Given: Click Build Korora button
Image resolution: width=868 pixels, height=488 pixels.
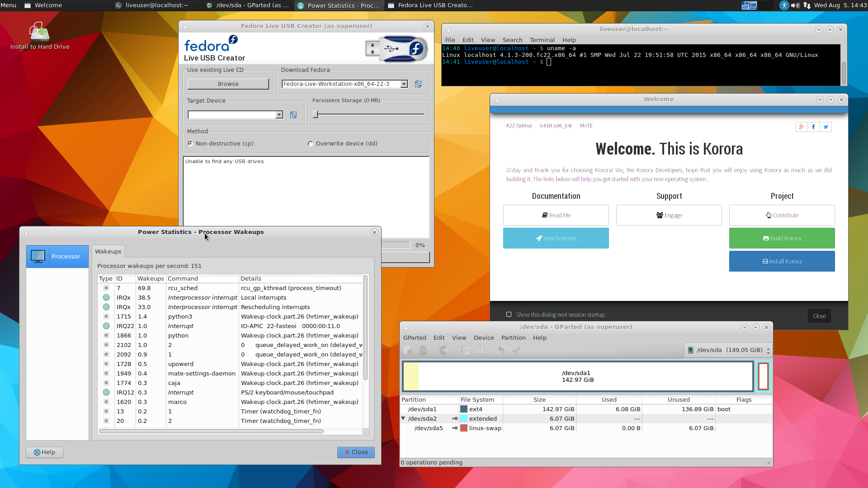Looking at the screenshot, I should pos(782,238).
